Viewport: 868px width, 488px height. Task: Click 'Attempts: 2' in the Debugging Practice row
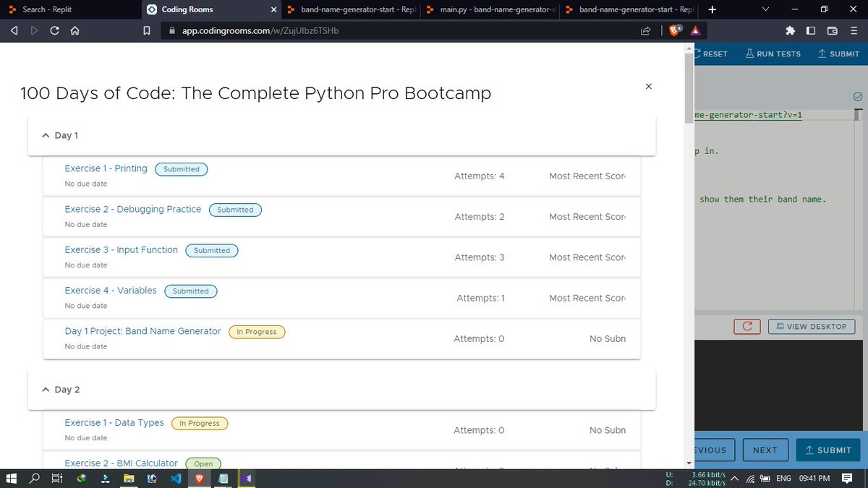[480, 216]
